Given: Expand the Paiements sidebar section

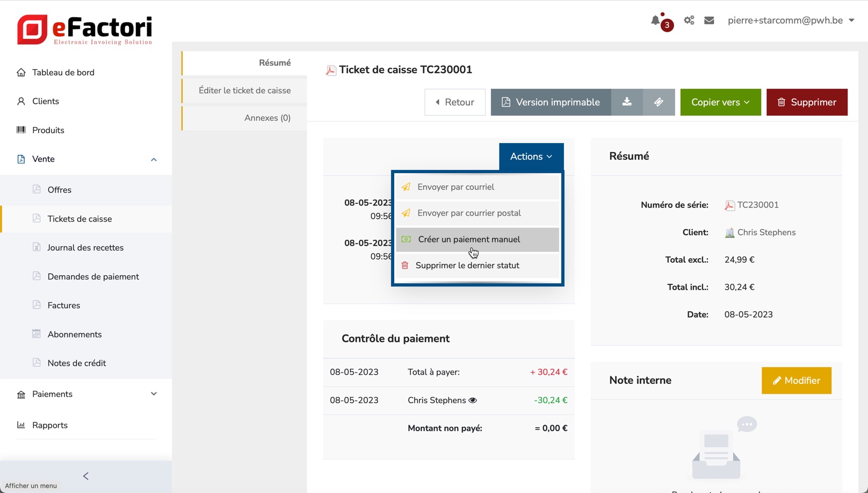Looking at the screenshot, I should 154,394.
